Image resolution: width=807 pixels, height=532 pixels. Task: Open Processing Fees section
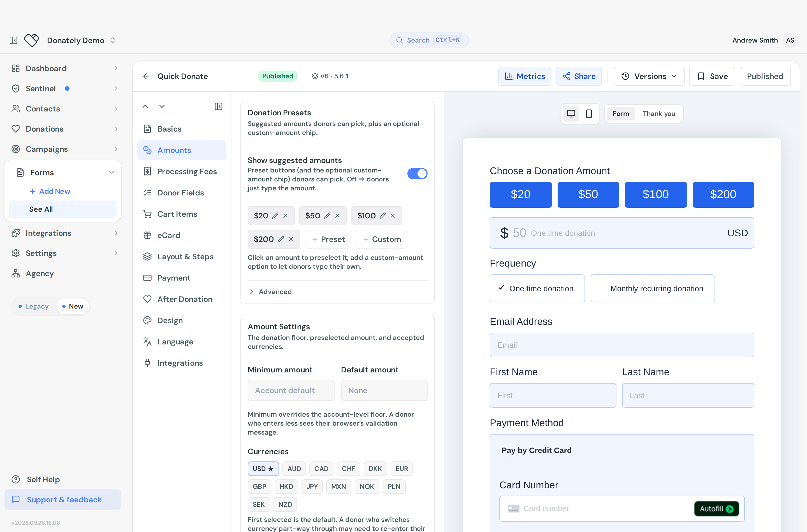tap(182, 172)
